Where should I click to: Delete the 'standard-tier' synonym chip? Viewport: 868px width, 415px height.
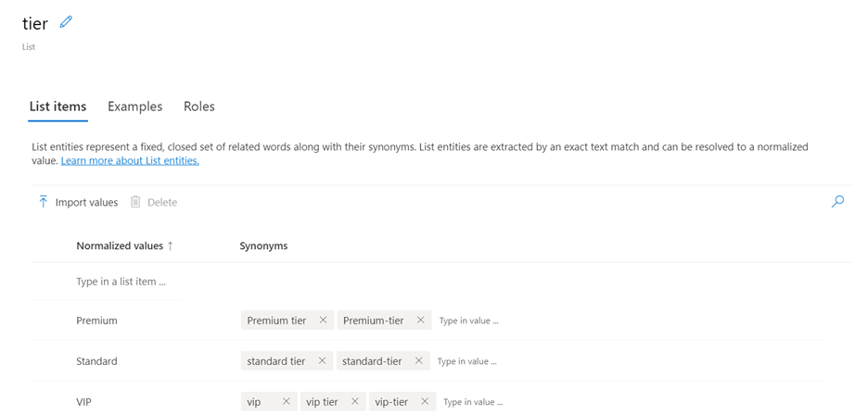[x=418, y=361]
